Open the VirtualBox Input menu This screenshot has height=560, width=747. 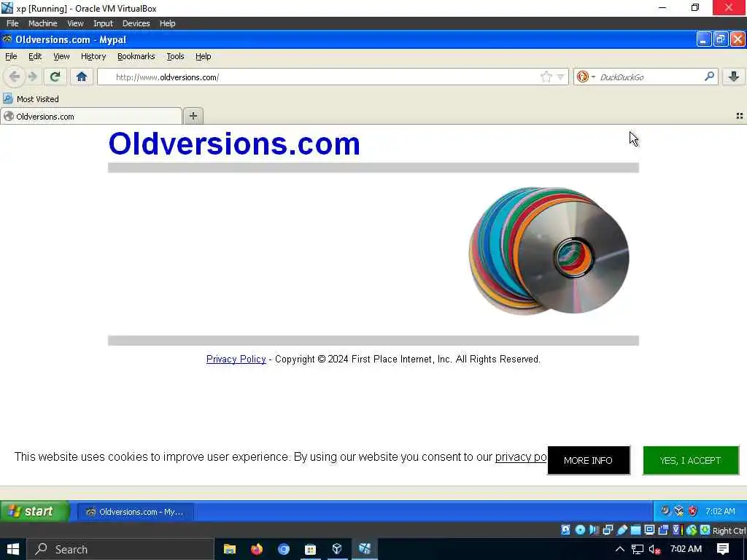(103, 23)
